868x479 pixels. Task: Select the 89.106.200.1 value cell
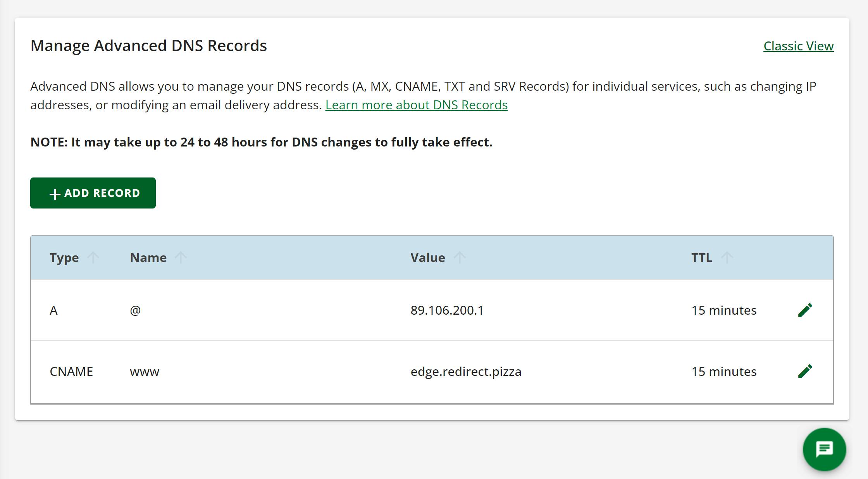click(x=447, y=310)
